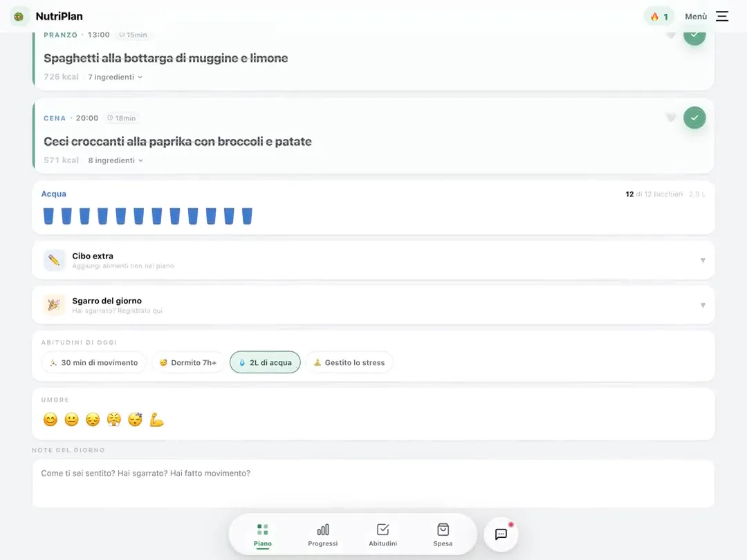
Task: Open the Spesa tab
Action: point(443,534)
